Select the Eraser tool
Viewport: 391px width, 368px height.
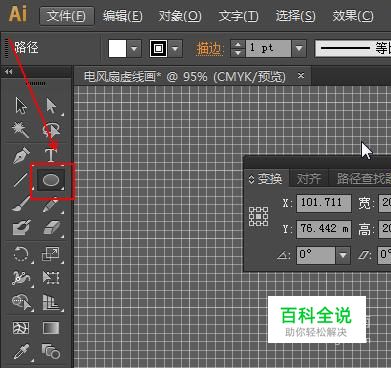(52, 228)
